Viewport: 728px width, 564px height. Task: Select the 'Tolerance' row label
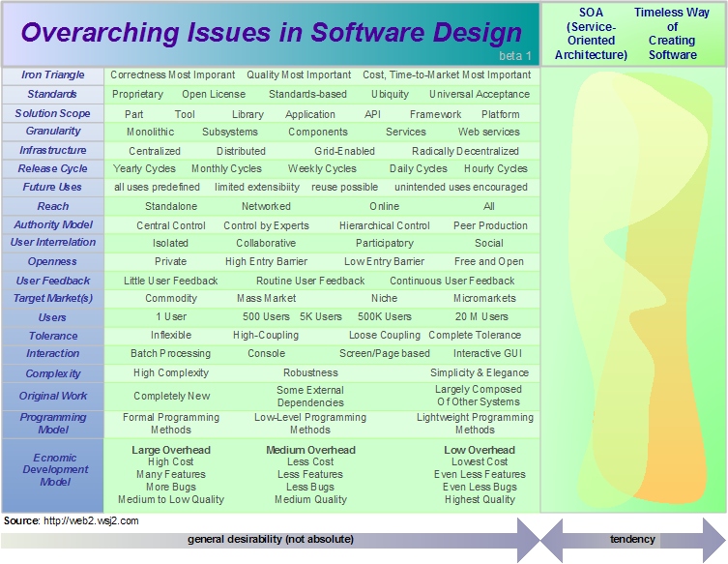point(53,336)
